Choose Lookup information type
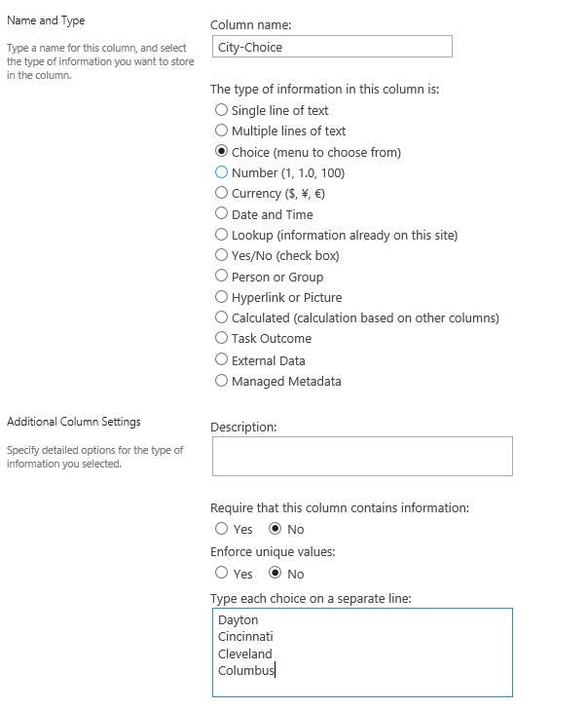The width and height of the screenshot is (588, 709). coord(222,235)
